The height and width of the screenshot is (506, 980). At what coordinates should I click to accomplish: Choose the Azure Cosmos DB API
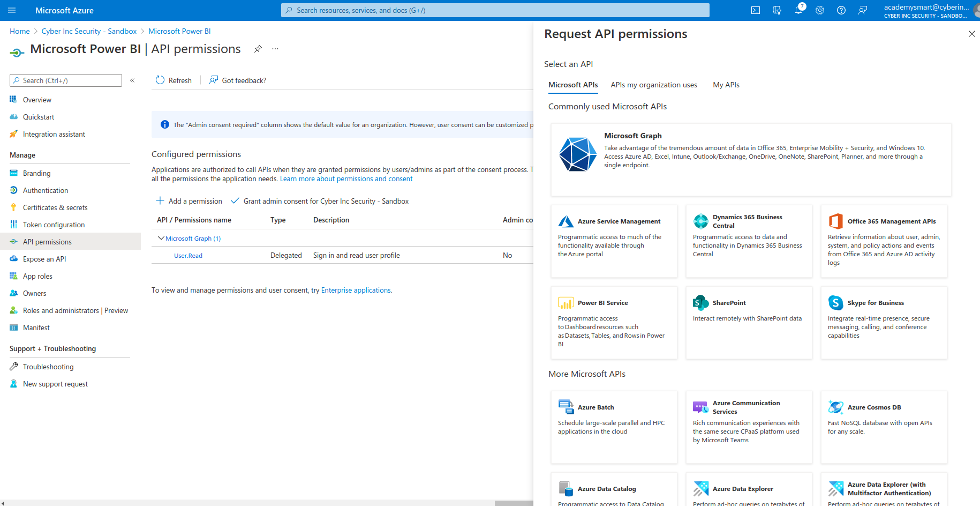point(884,427)
